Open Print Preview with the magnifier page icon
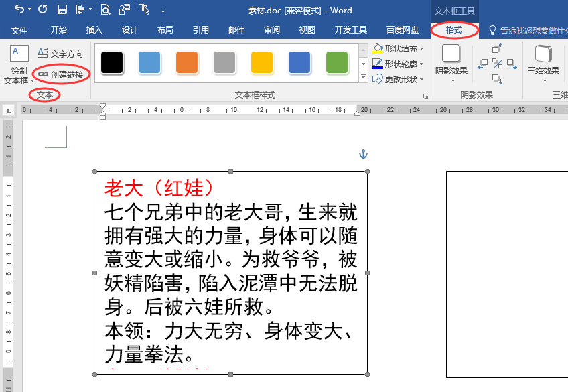The height and width of the screenshot is (392, 568). tap(105, 9)
